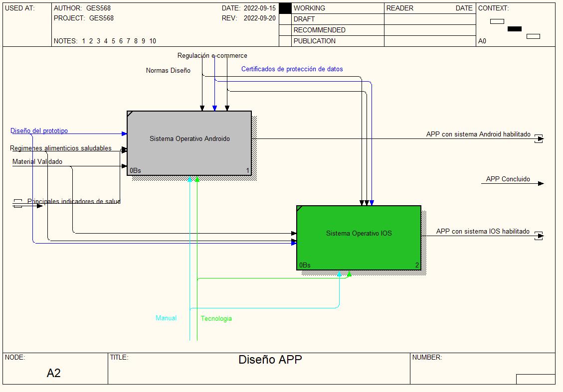Viewport: 563px width, 392px height.
Task: Check the PUBLICATION status box
Action: click(285, 41)
